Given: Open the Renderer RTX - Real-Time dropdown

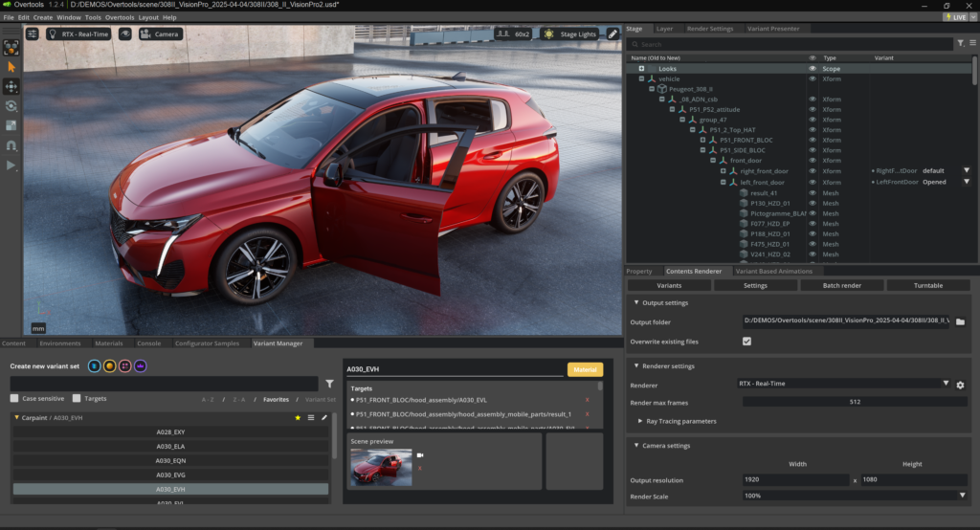Looking at the screenshot, I should coord(842,384).
